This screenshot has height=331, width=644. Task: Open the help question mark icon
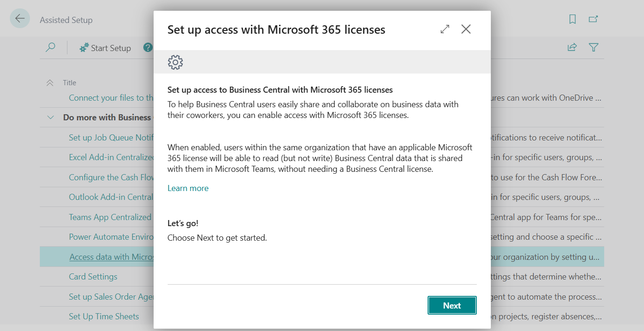(148, 47)
